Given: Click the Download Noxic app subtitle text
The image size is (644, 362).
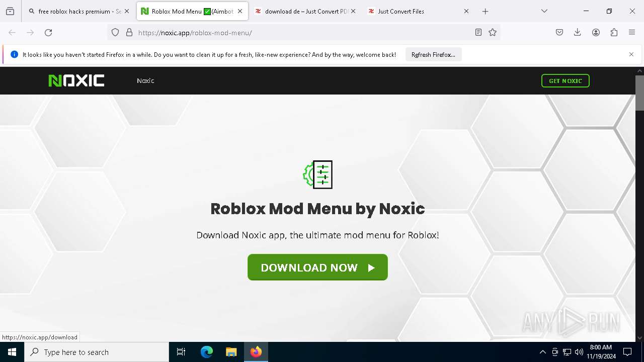Looking at the screenshot, I should click(317, 235).
